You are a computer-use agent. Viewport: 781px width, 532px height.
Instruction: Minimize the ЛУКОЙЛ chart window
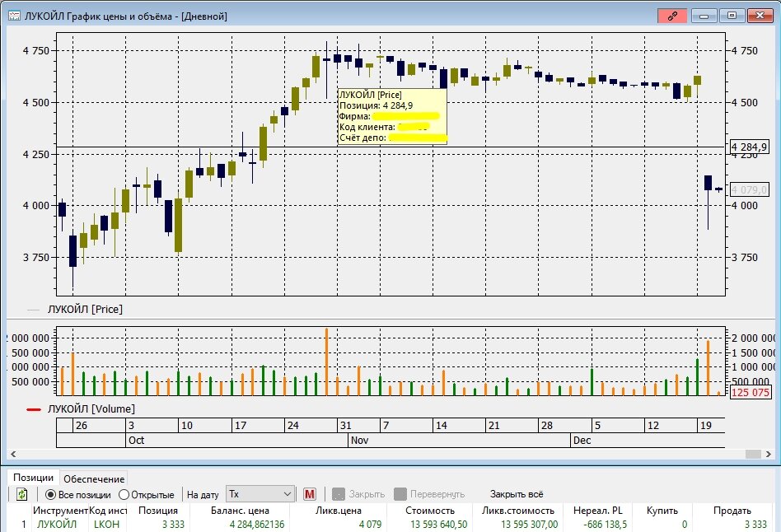pyautogui.click(x=704, y=16)
